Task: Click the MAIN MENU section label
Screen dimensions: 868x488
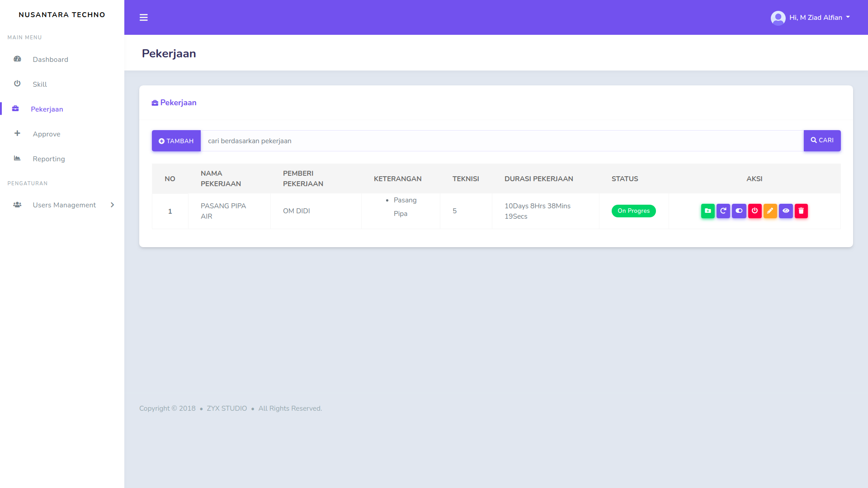Action: [24, 38]
